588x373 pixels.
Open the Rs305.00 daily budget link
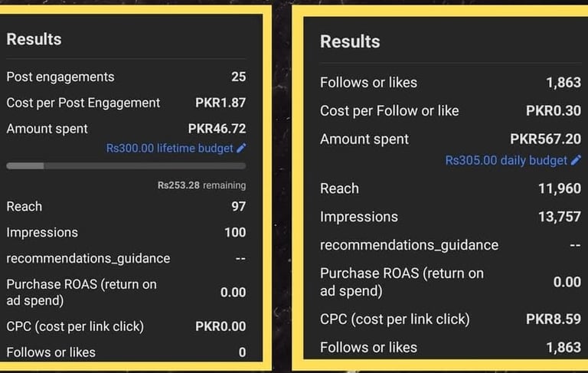(x=506, y=161)
